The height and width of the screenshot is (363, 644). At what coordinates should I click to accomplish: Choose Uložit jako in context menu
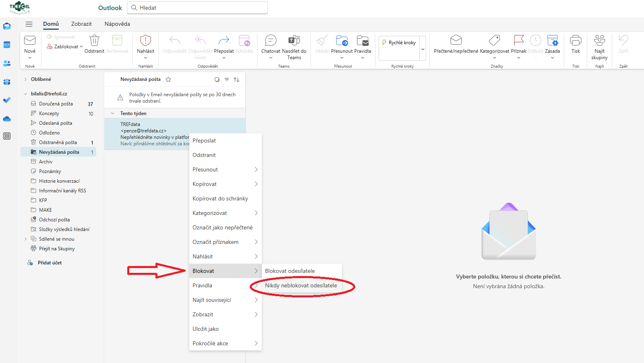point(226,329)
